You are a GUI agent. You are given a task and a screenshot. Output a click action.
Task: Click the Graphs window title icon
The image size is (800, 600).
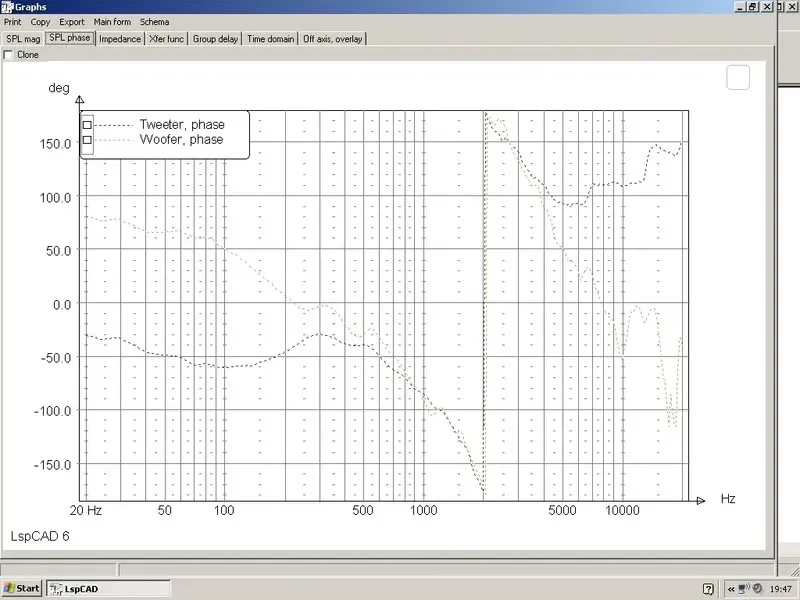coord(7,7)
